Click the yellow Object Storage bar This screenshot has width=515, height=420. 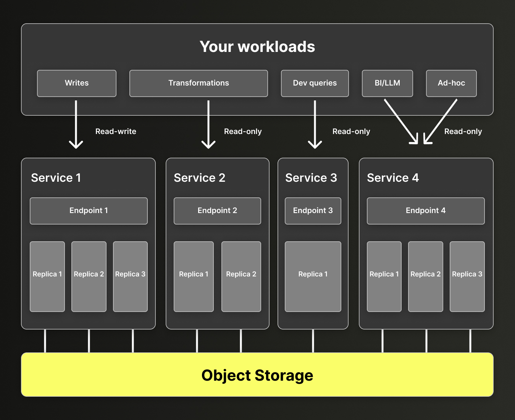(x=257, y=375)
